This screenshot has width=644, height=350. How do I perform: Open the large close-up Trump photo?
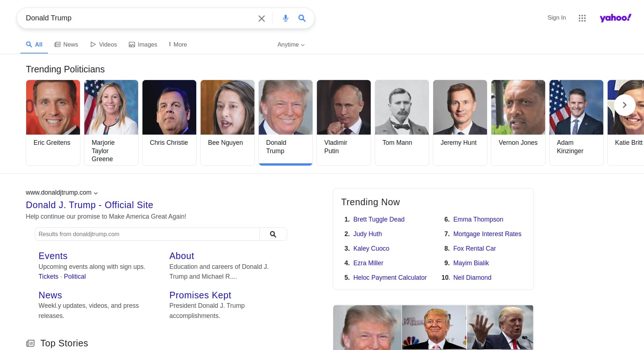click(x=367, y=327)
